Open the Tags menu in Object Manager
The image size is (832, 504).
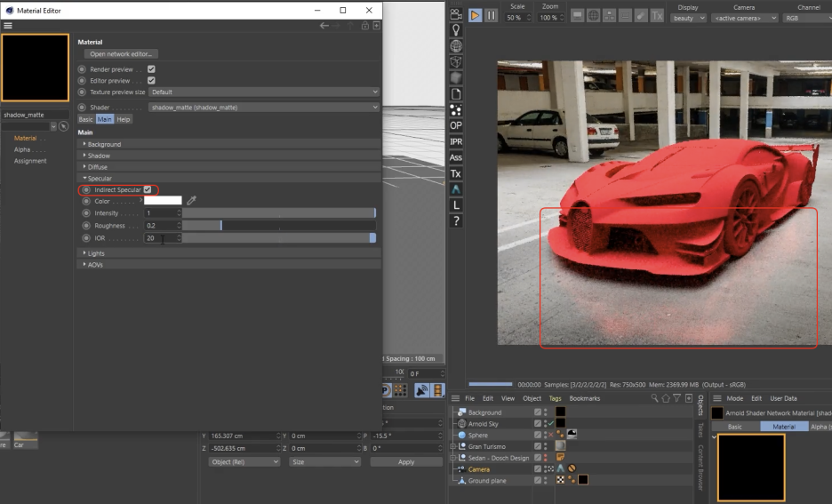555,398
